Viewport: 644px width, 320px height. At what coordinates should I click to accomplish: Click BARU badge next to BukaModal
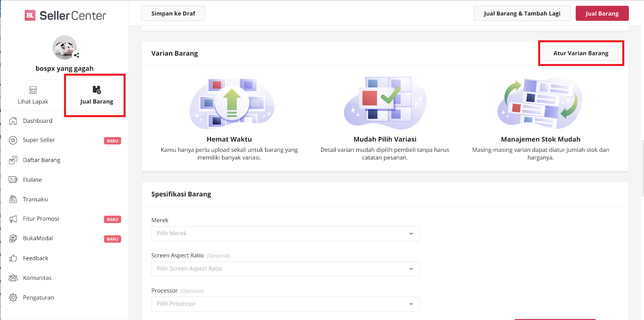point(113,239)
